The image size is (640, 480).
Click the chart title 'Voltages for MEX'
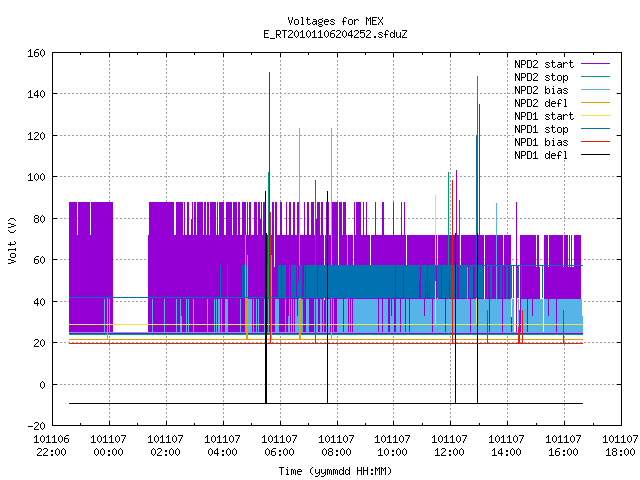point(335,21)
